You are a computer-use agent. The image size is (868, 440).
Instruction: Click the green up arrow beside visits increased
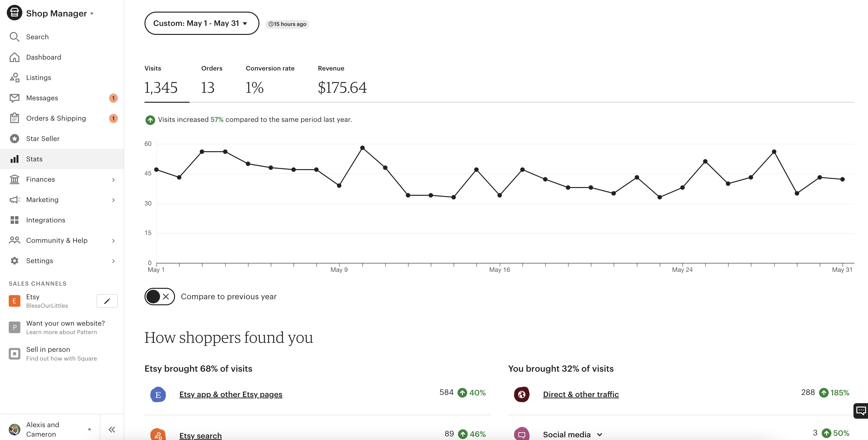click(x=150, y=120)
